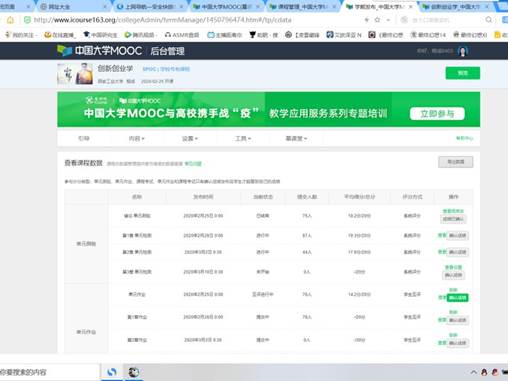Expand the 设置 dropdown menu
508x381 pixels.
click(x=190, y=138)
